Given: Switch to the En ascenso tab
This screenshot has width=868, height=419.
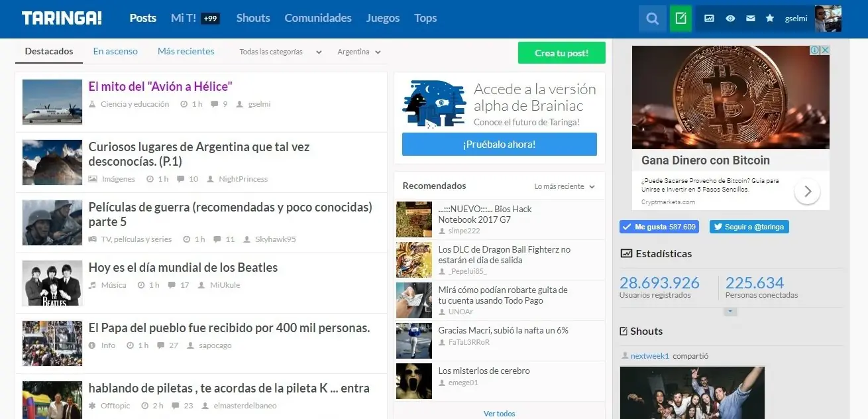Looking at the screenshot, I should [x=115, y=51].
